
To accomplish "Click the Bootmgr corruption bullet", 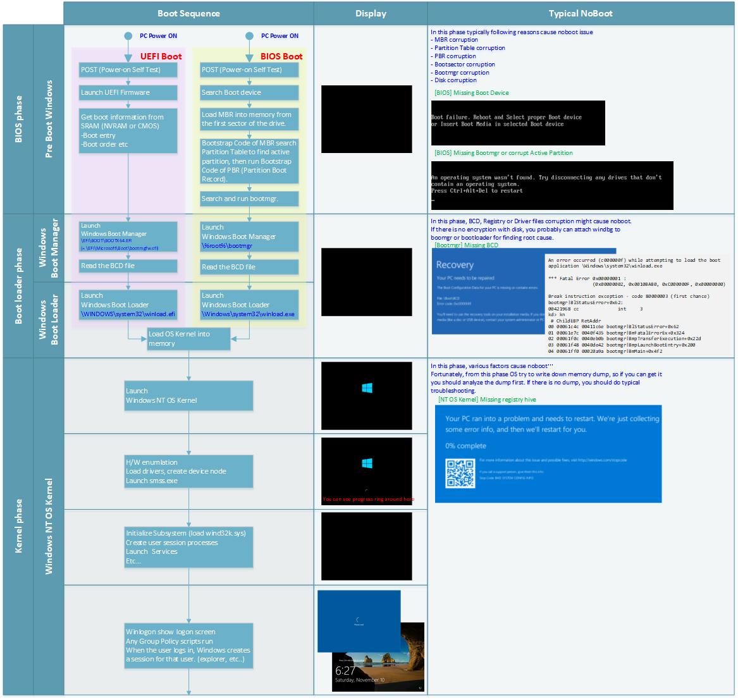I will click(460, 73).
